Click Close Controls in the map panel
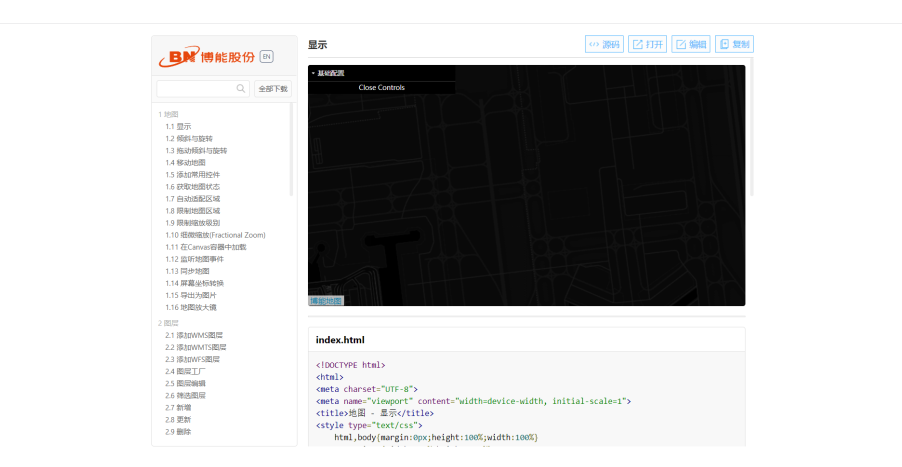 pos(381,88)
